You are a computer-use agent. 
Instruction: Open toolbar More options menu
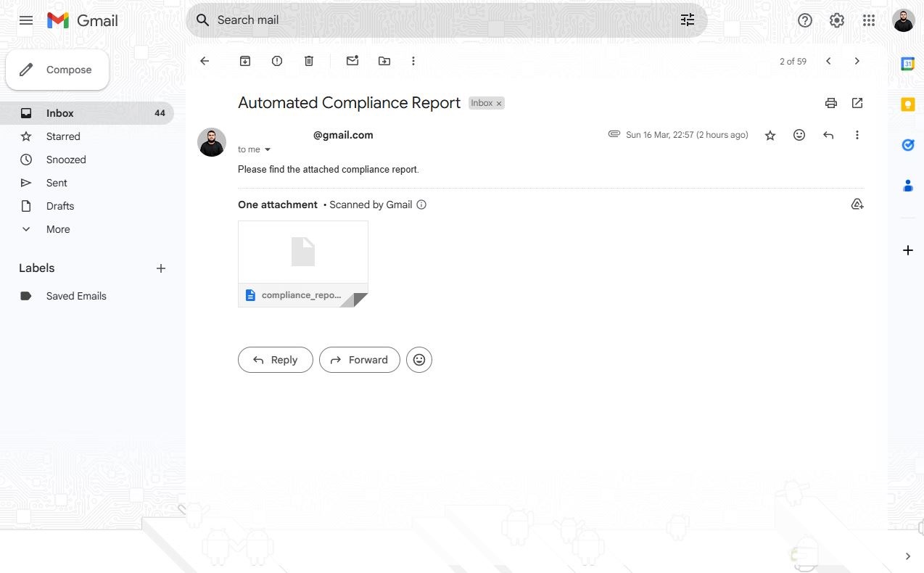pos(413,61)
